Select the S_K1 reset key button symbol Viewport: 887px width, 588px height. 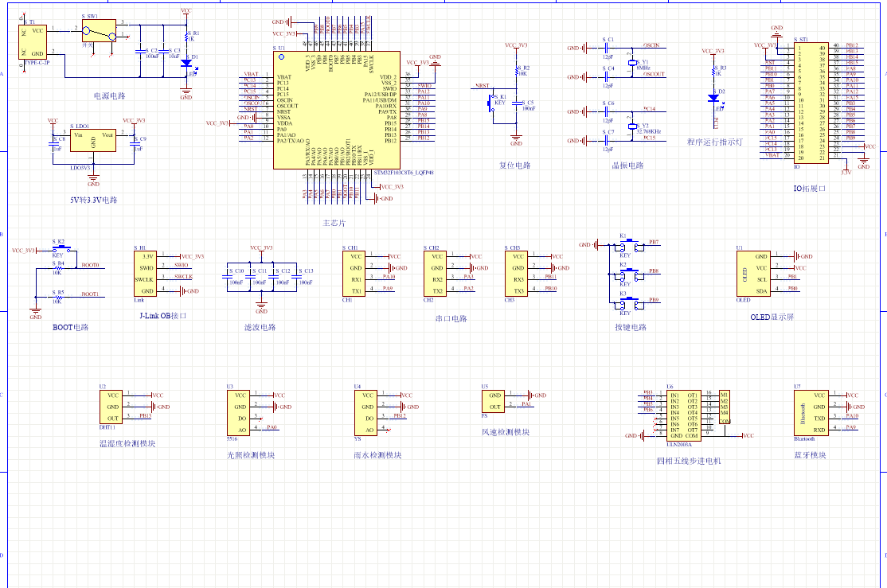493,103
